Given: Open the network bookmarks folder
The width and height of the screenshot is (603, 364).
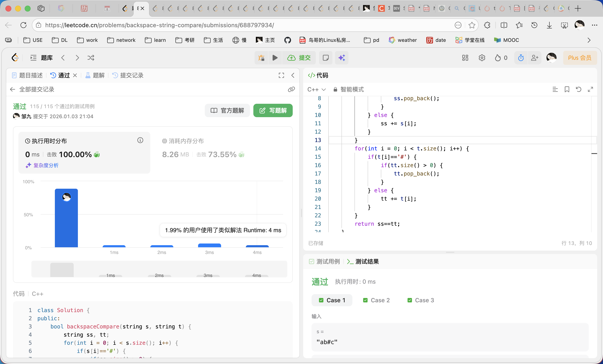Looking at the screenshot, I should (121, 40).
